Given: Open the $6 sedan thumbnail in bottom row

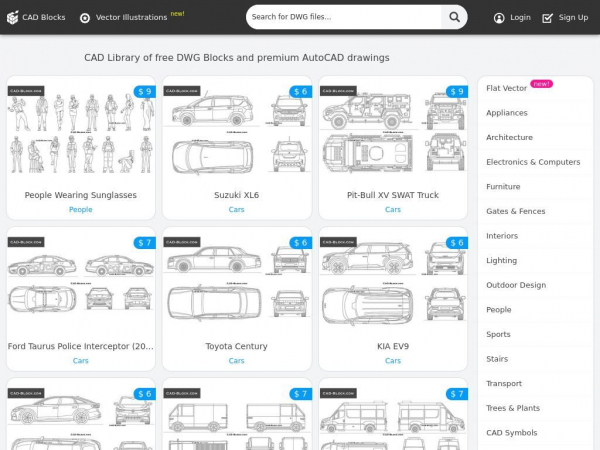Looking at the screenshot, I should [81, 419].
